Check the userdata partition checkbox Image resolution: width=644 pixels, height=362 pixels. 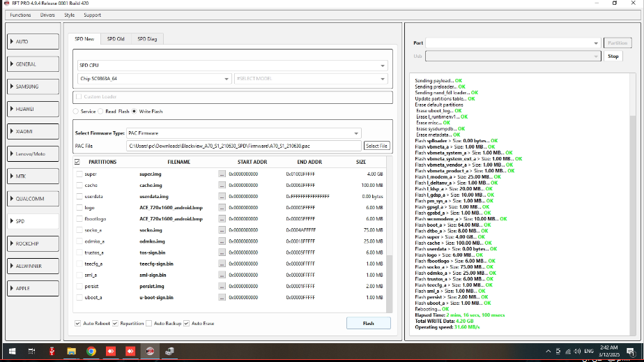coord(79,197)
